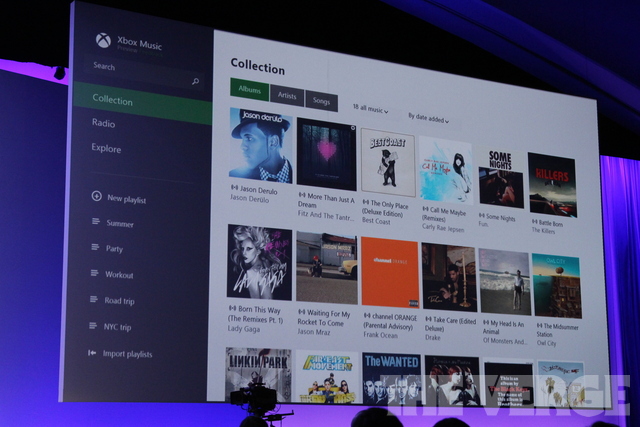
Task: Click the Workout playlist list icon
Action: point(95,274)
